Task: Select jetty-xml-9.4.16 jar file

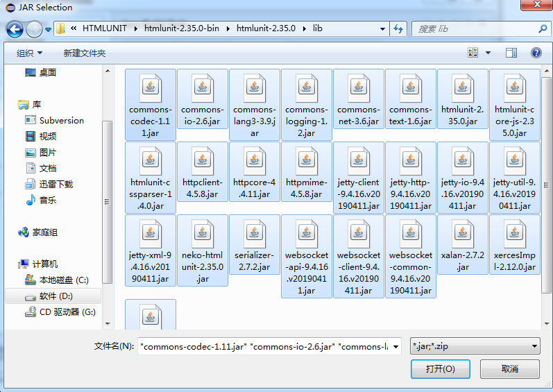Action: pos(151,250)
